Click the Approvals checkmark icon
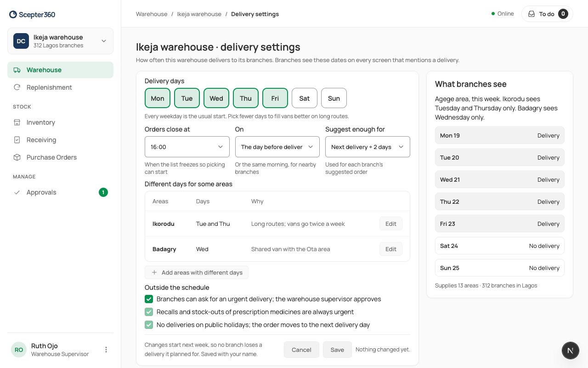The height and width of the screenshot is (368, 588). point(17,192)
